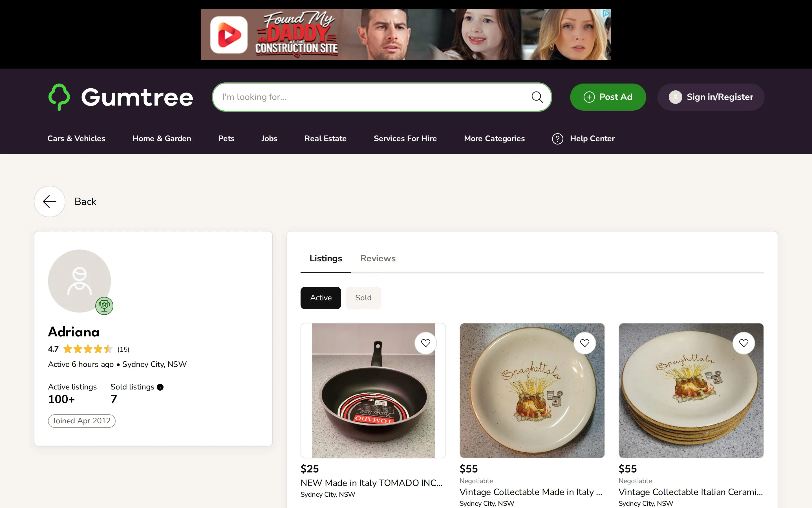Viewport: 812px width, 508px height.
Task: Select the Active listings filter
Action: 321,298
